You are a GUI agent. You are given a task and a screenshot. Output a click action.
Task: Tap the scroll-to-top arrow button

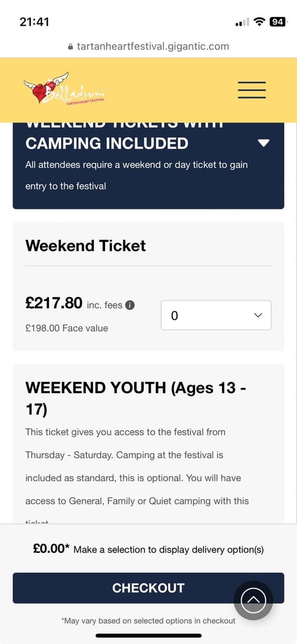click(x=254, y=601)
